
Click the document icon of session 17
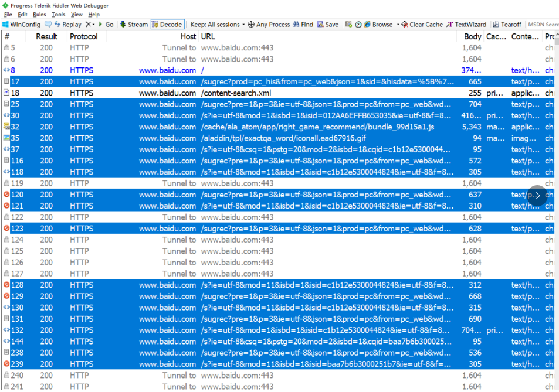6,81
